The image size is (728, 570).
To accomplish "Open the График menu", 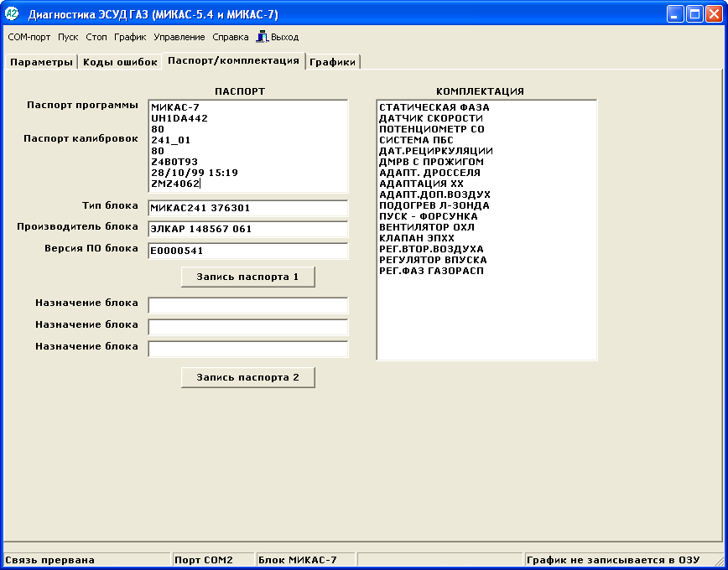I will 130,37.
